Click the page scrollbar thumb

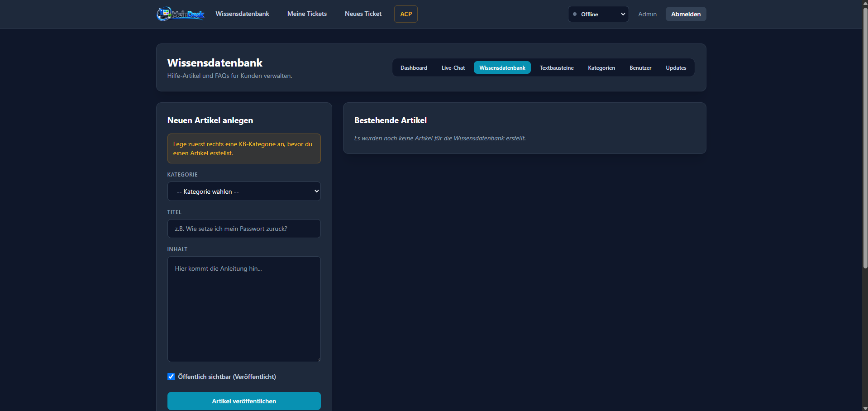pos(865,138)
